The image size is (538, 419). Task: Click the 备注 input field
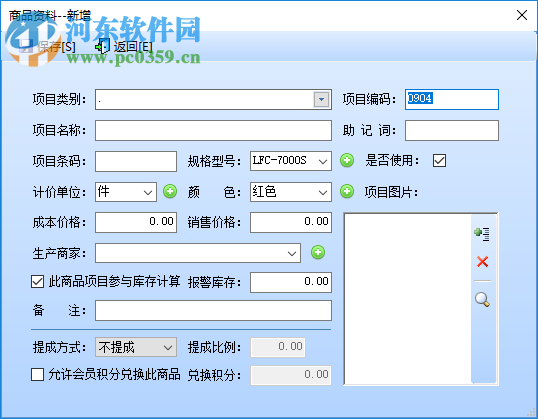click(213, 311)
